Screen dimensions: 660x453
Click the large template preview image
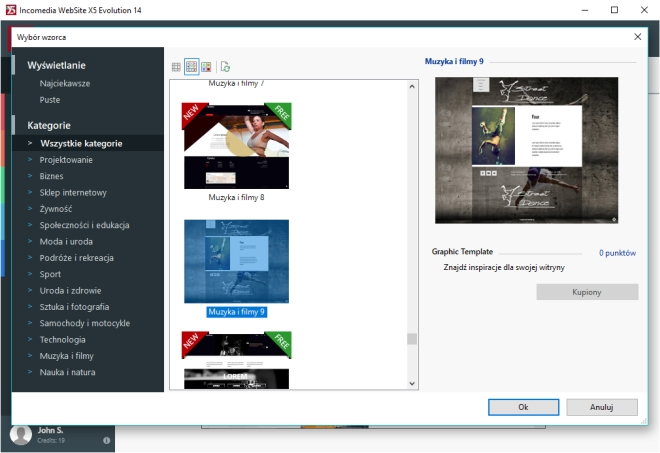(527, 150)
